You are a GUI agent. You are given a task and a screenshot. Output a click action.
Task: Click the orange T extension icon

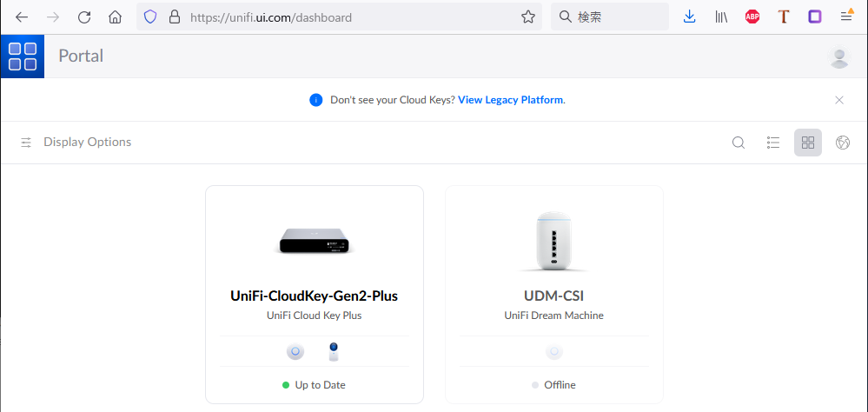pyautogui.click(x=783, y=17)
